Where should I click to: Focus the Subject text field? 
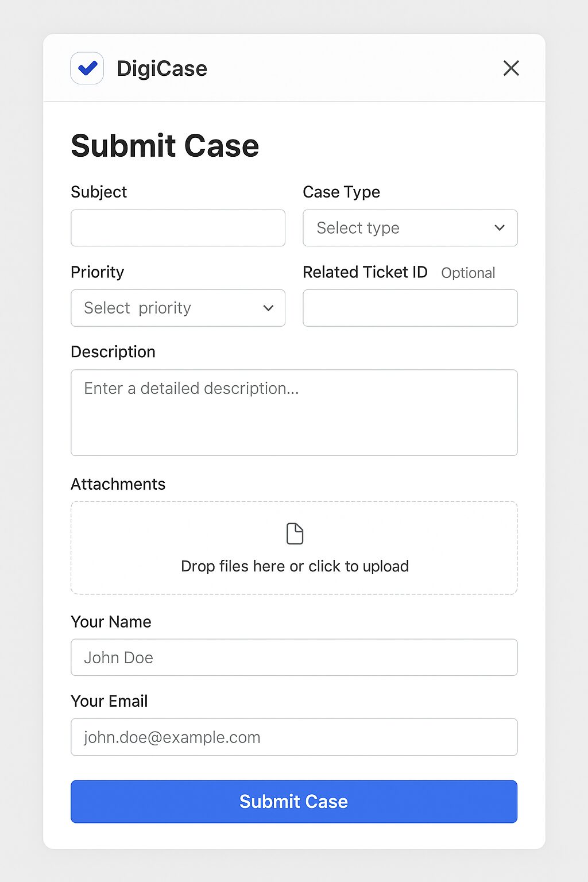pyautogui.click(x=178, y=228)
